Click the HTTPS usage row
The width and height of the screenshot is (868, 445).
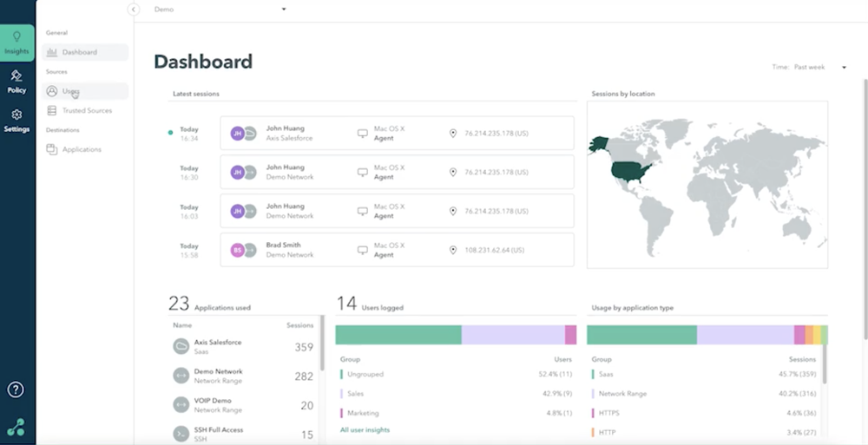pos(704,413)
